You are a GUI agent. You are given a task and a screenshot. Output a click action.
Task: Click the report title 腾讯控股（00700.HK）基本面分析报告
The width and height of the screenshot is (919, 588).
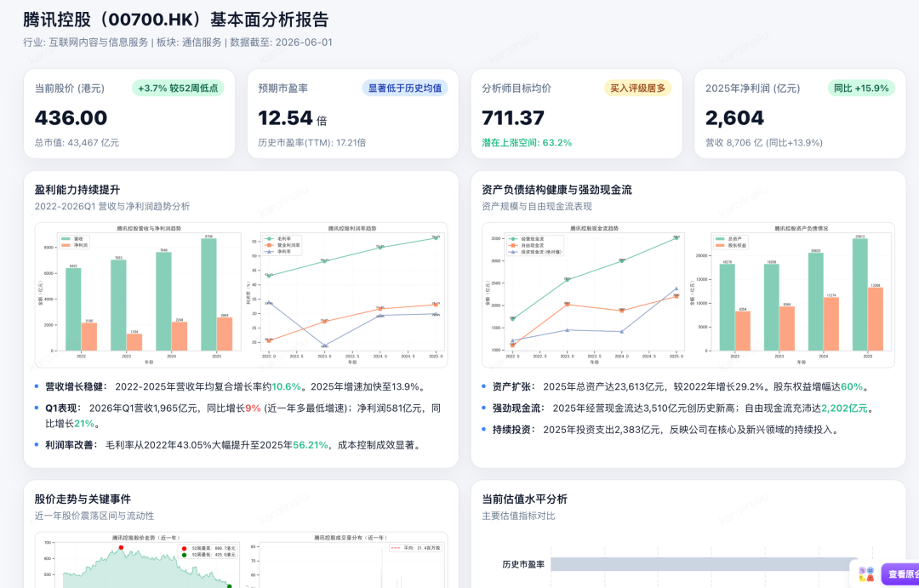pos(176,20)
